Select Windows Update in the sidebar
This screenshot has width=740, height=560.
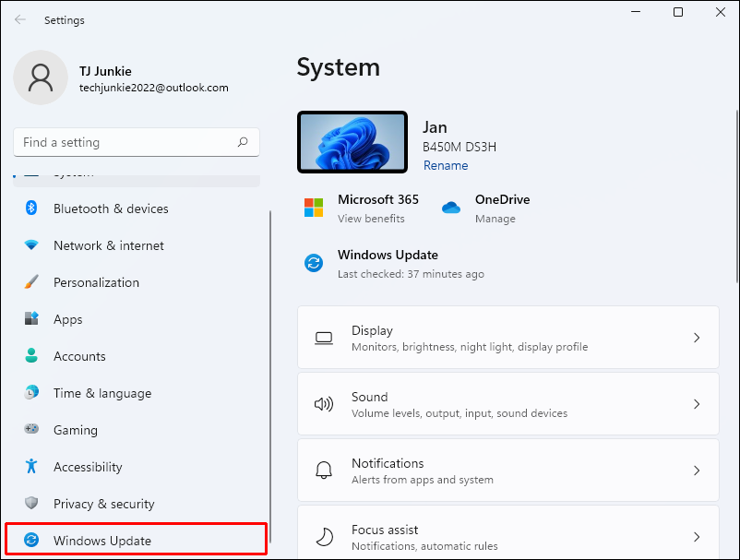137,540
